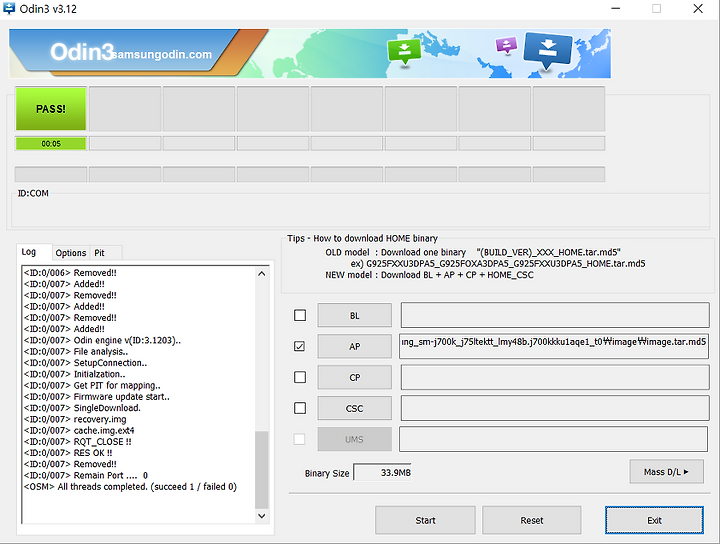The height and width of the screenshot is (544, 720).
Task: Click the 'SingleDownload.' log line
Action: point(82,408)
